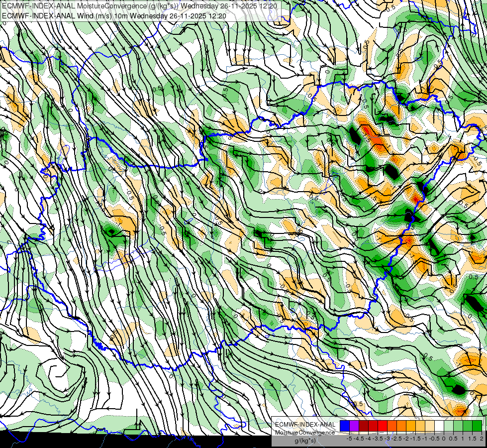
Task: Click the legend ECMWF-INDEX-ANAL label
Action: pos(305,425)
